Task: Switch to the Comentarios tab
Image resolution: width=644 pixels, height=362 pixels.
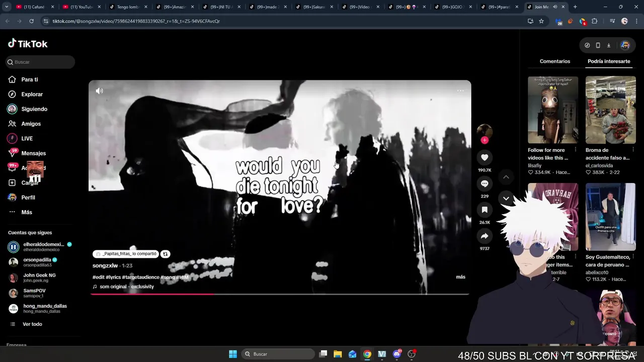Action: point(555,61)
